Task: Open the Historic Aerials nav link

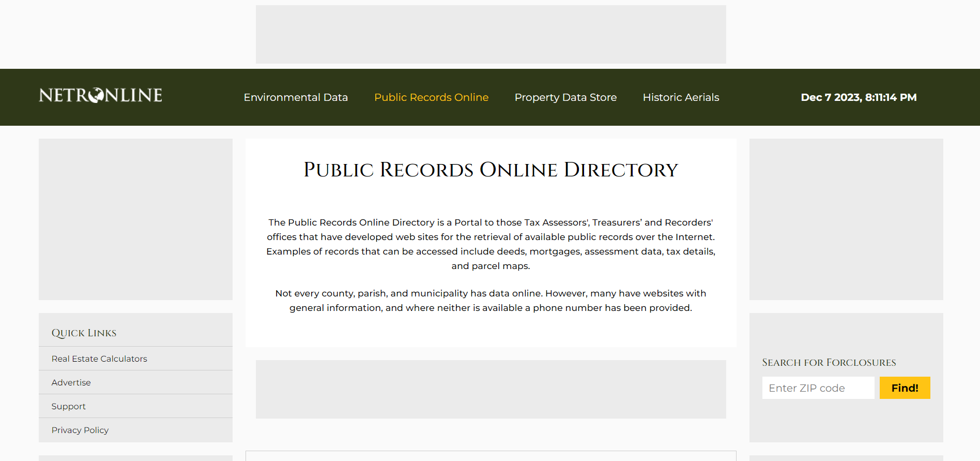Action: [x=681, y=97]
